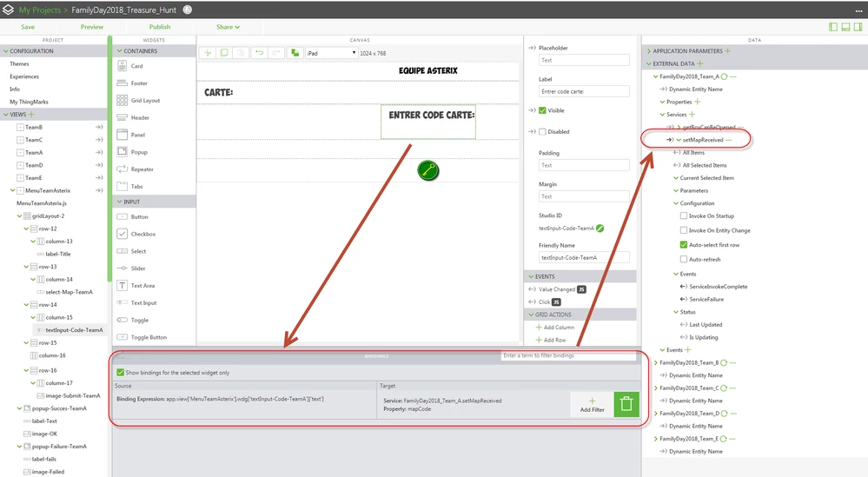
Task: Collapse the EVENTS properties section
Action: pos(532,276)
